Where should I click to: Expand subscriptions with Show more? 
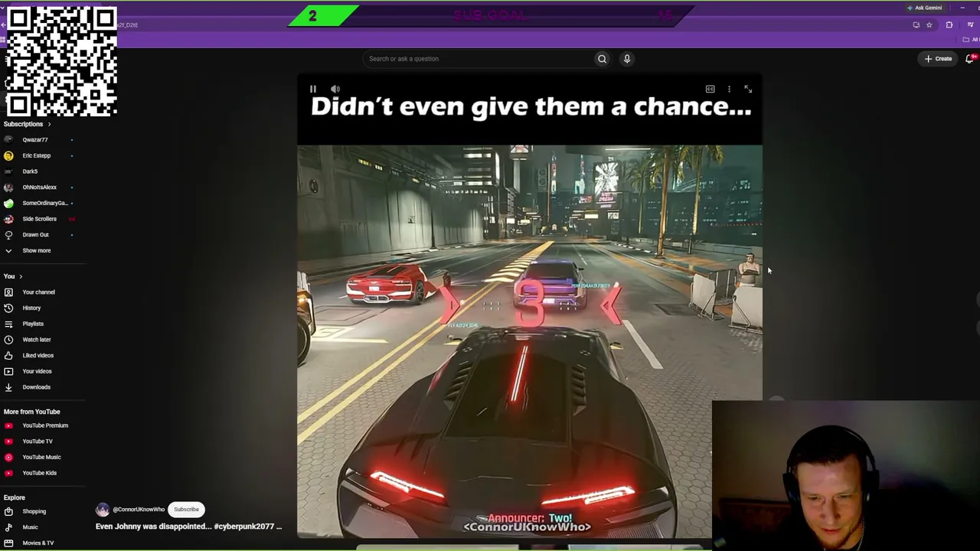[x=38, y=251]
